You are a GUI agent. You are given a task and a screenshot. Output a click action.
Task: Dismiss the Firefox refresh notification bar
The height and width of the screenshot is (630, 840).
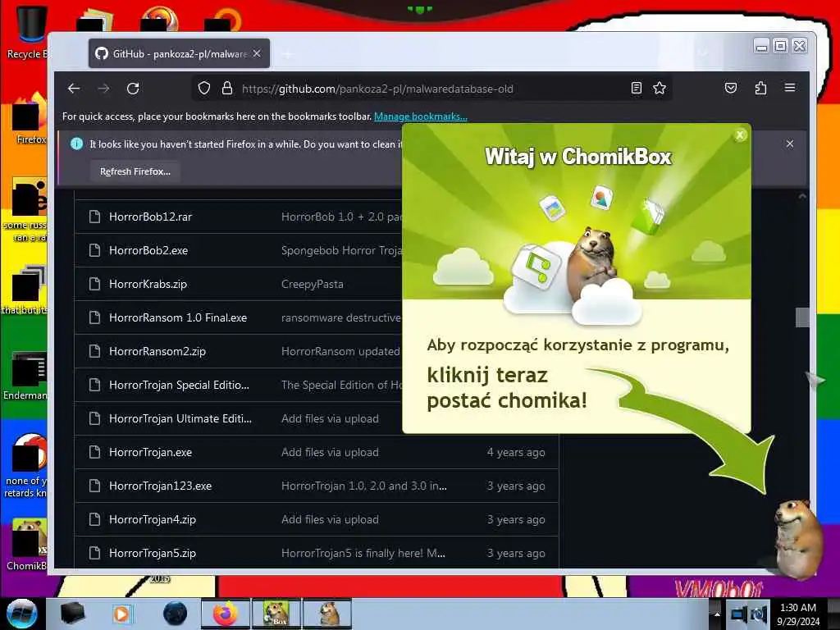[x=790, y=144]
